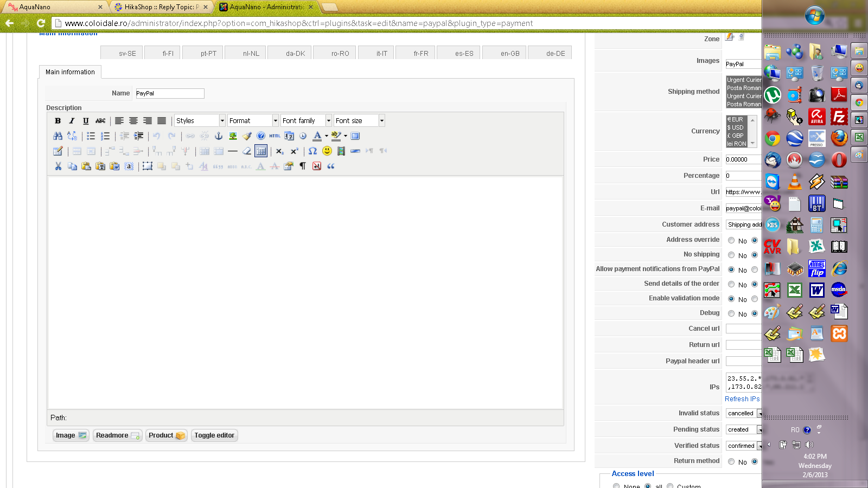Align text left in the editor
868x488 pixels.
tap(119, 121)
